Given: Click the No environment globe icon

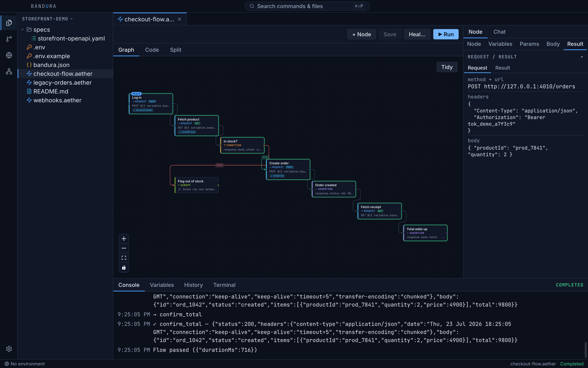Looking at the screenshot, I should 7,364.
